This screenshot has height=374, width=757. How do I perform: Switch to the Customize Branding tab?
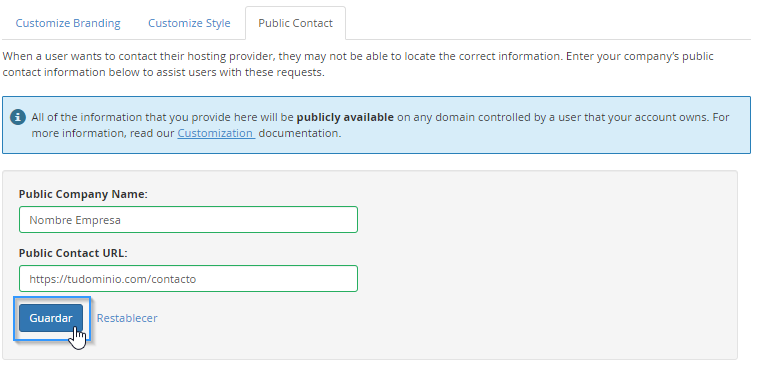68,23
